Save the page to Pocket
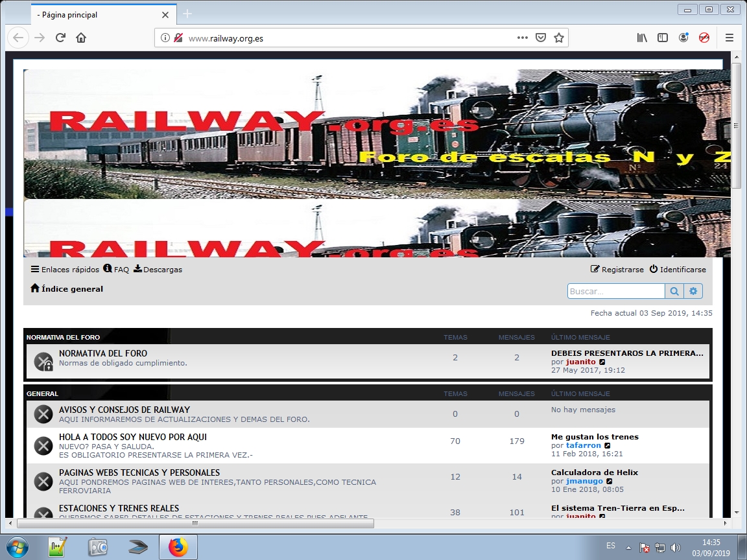Viewport: 747px width, 560px height. pos(541,38)
